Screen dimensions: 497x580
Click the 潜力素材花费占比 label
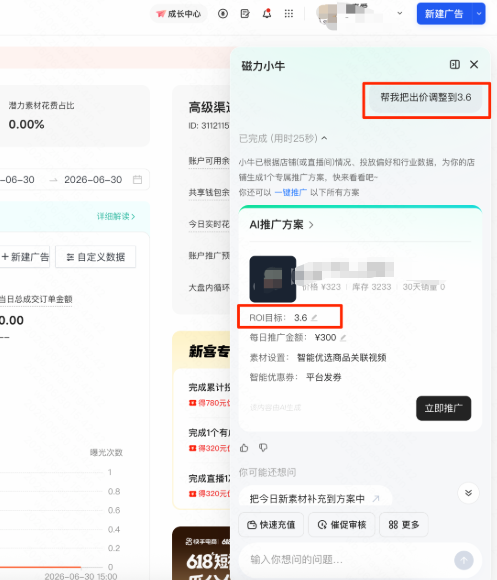point(41,106)
